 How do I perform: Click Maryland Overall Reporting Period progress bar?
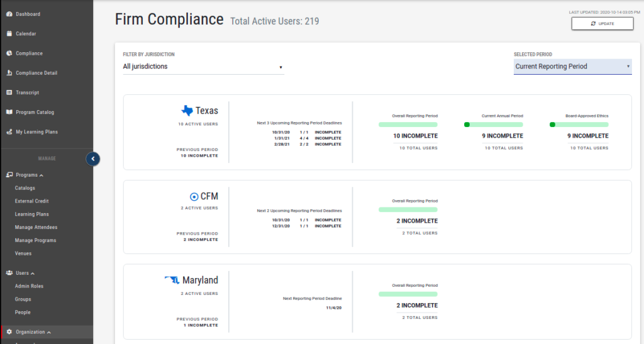tap(408, 294)
